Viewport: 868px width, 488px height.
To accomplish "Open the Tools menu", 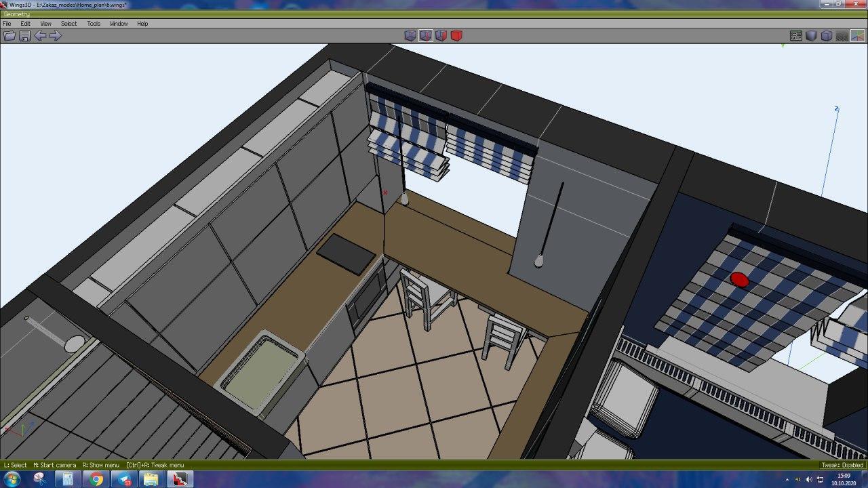I will click(x=94, y=23).
